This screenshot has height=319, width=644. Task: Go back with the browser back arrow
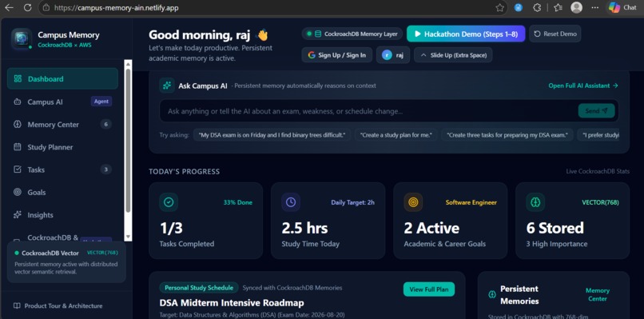(9, 7)
